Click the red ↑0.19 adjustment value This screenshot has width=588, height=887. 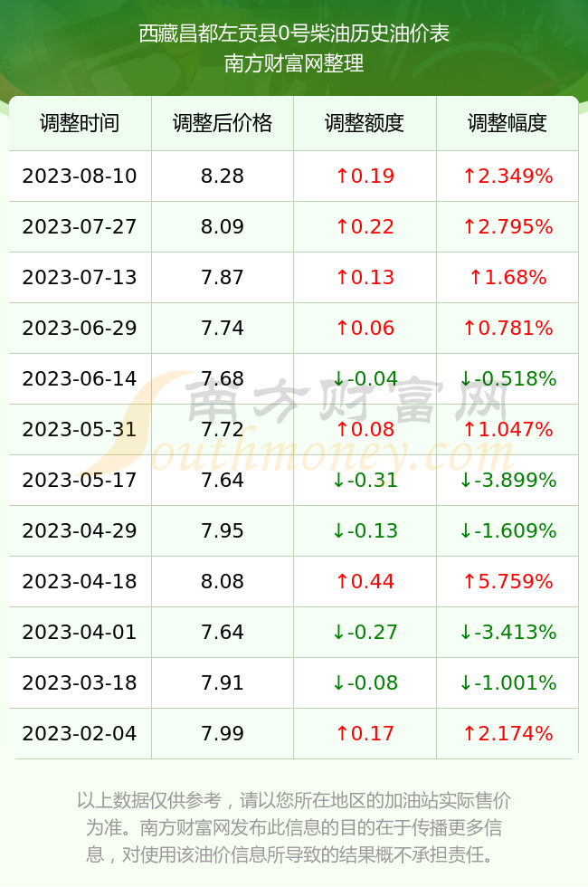(365, 176)
